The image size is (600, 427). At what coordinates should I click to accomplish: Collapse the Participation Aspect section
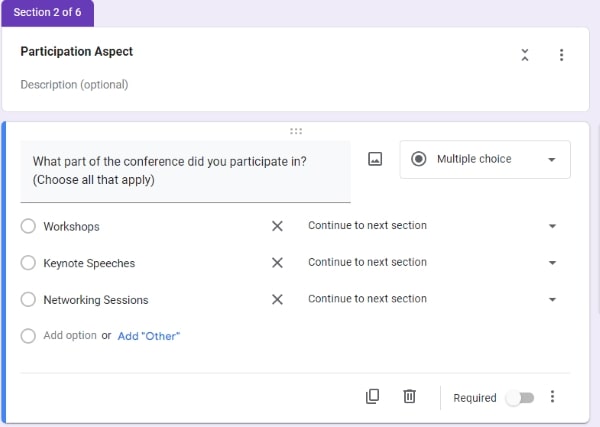(x=525, y=55)
